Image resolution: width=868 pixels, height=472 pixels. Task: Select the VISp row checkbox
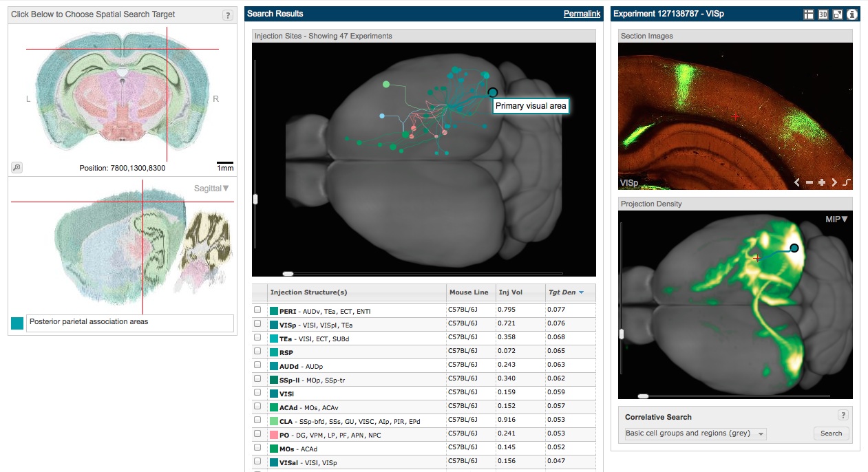(x=257, y=324)
